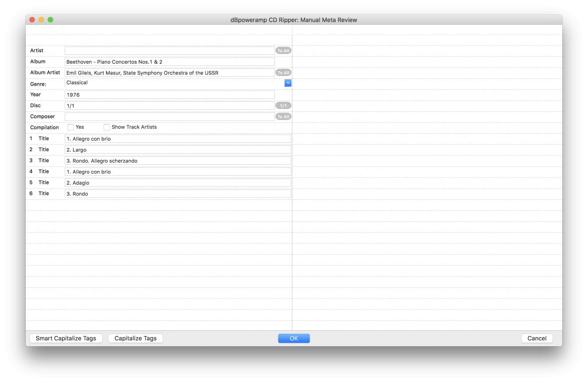588x383 pixels.
Task: Edit track 4 title Allegro con brio
Action: pos(178,171)
